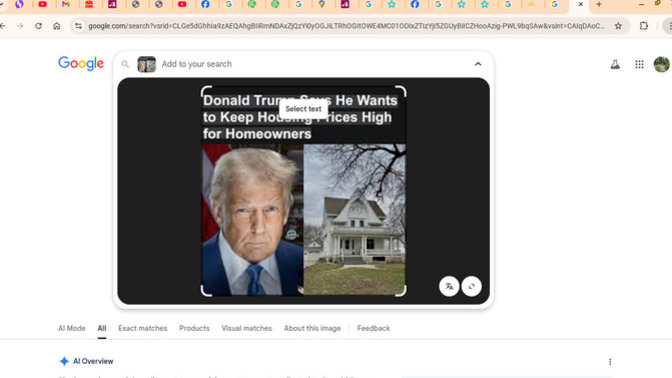The height and width of the screenshot is (378, 672).
Task: Expand the image region selection
Action: coord(471,286)
